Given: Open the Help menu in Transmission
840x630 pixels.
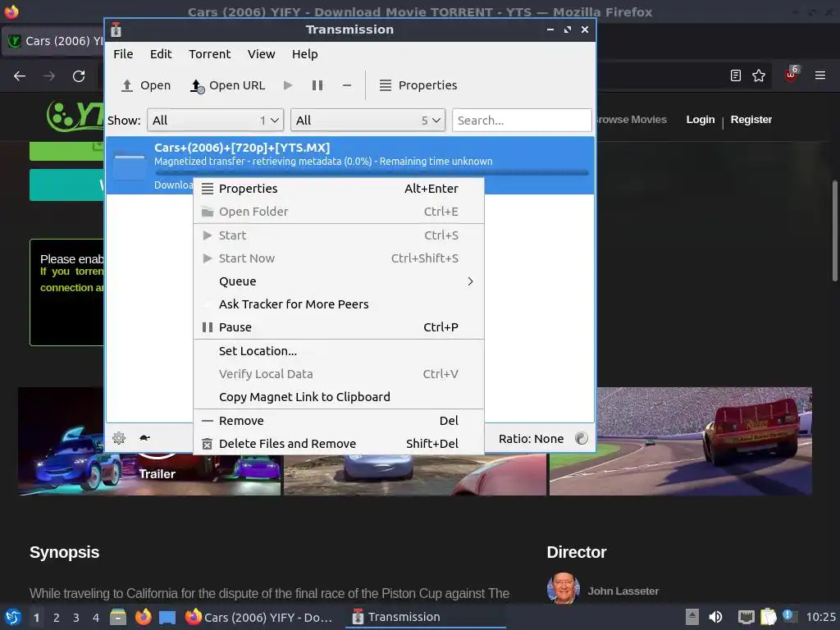Looking at the screenshot, I should click(x=305, y=54).
